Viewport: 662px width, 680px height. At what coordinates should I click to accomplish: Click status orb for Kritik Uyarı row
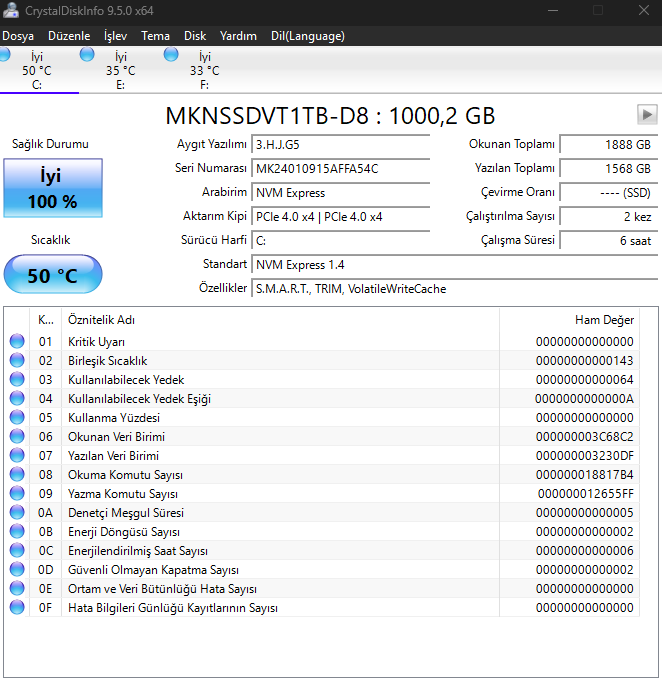click(x=17, y=342)
